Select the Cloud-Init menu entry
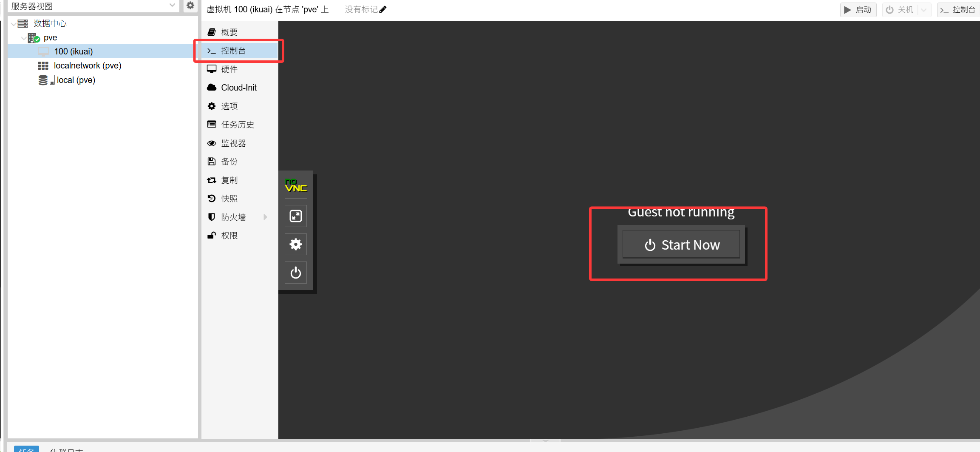This screenshot has width=980, height=452. 238,88
